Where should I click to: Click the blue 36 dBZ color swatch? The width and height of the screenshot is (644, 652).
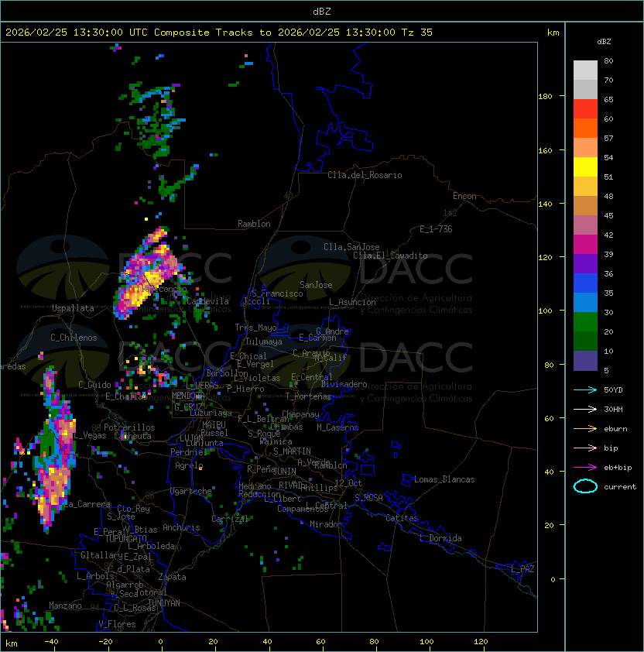[585, 283]
